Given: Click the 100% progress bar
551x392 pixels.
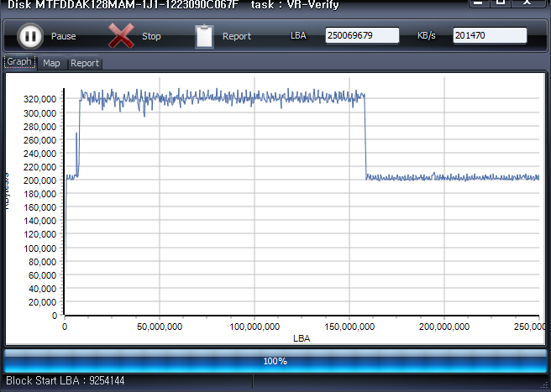Looking at the screenshot, I should [275, 361].
